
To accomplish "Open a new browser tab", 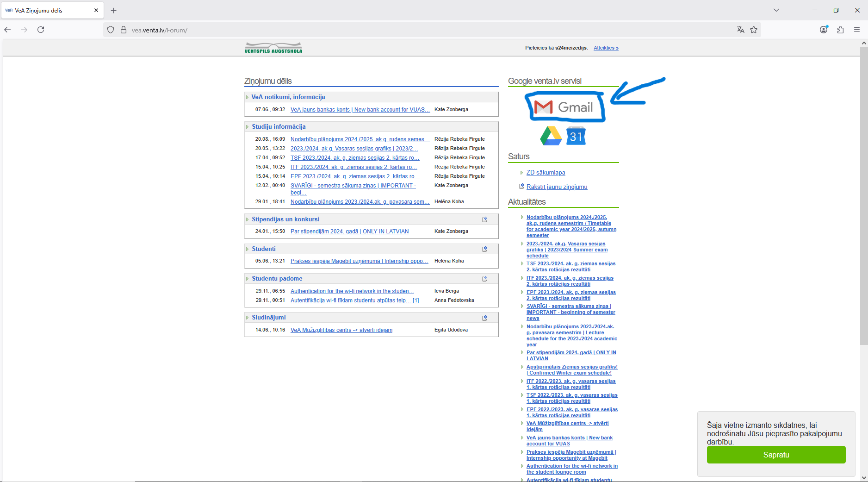I will pos(114,10).
